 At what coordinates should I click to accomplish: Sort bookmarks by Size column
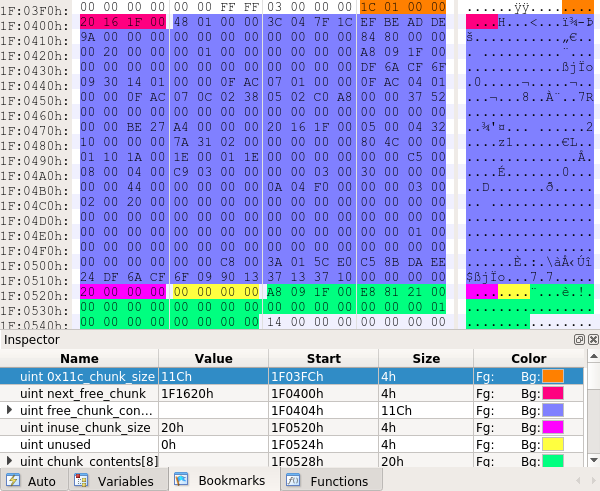tap(426, 358)
